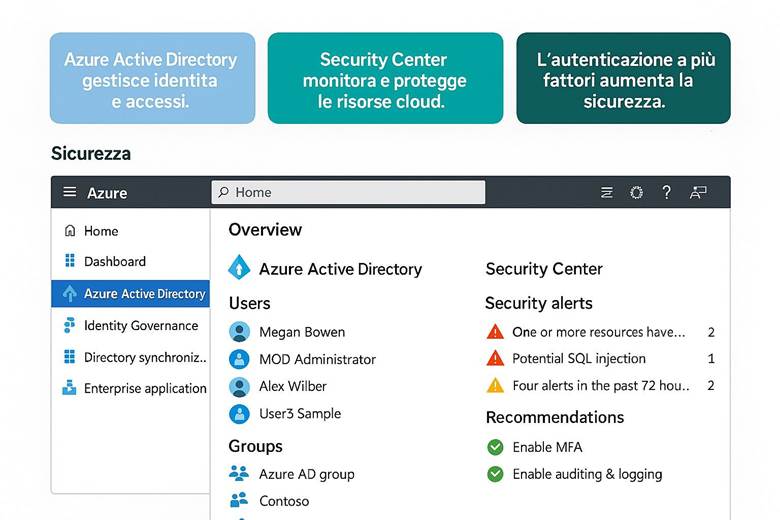Open Dashboard from the sidebar
Viewport: 780px width, 520px height.
[114, 261]
